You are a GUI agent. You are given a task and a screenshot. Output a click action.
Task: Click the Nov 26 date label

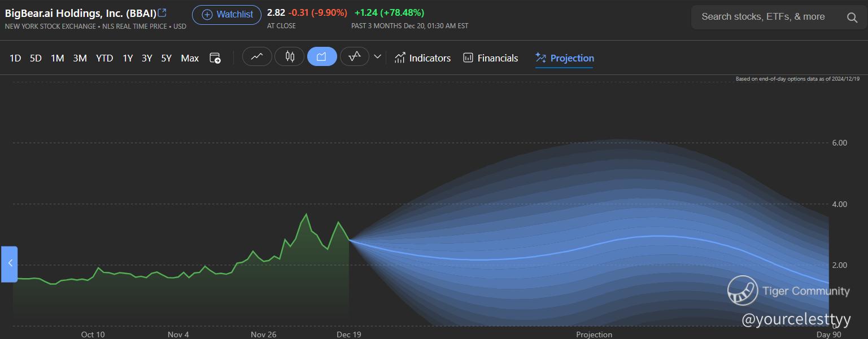pos(264,334)
